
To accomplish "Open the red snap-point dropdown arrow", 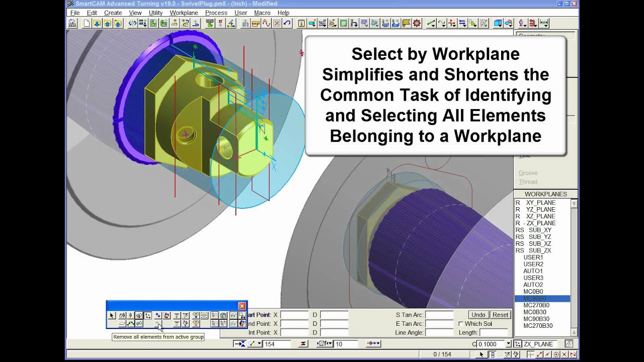I will pos(377,344).
